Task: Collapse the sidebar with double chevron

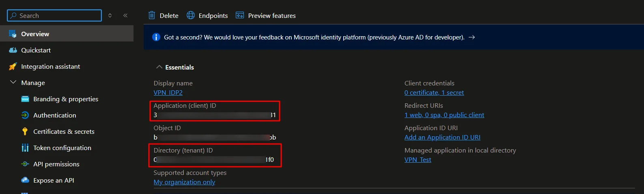Action: coord(125,15)
